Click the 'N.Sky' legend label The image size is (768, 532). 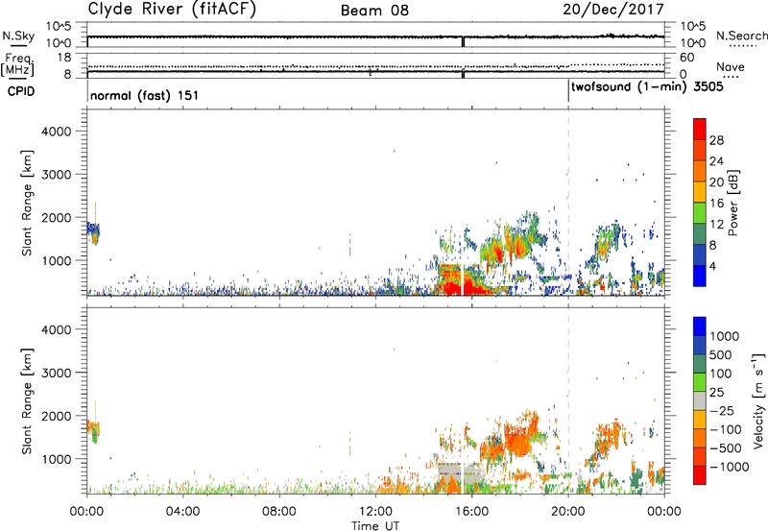point(18,36)
